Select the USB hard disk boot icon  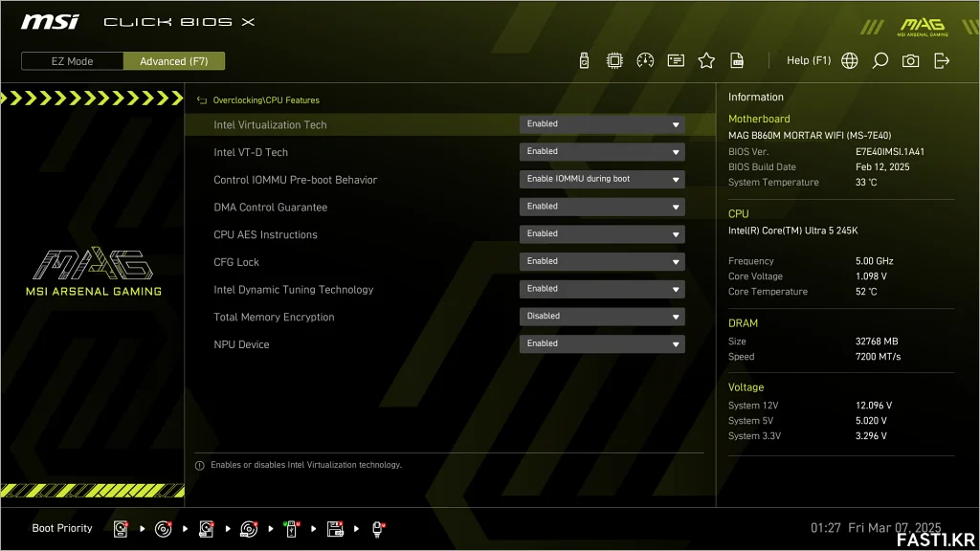point(207,529)
